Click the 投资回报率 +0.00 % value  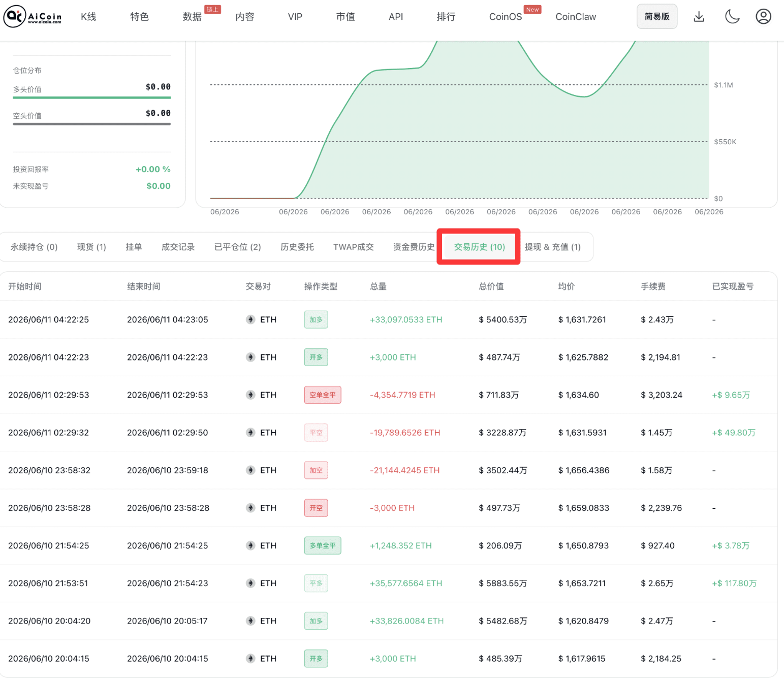pos(153,169)
